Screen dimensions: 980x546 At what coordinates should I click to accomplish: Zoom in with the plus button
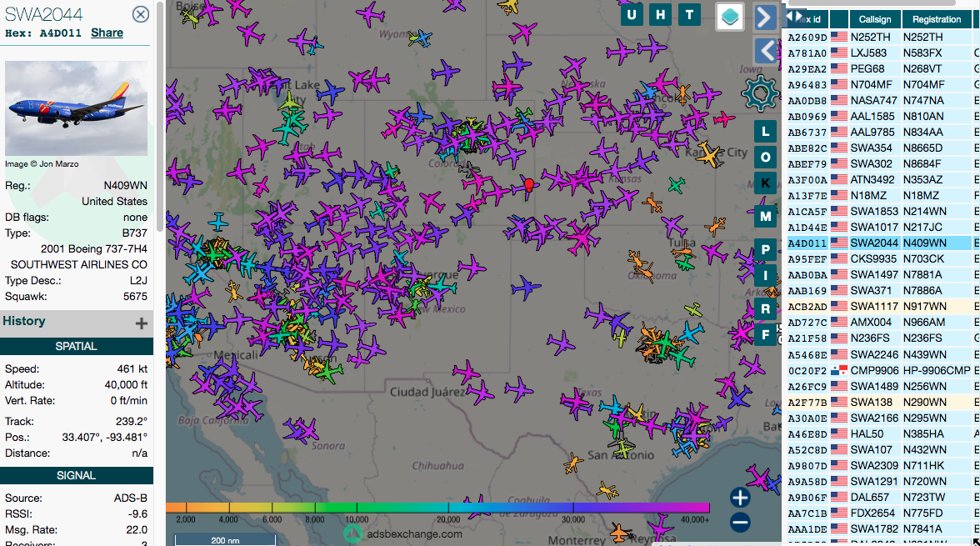(740, 498)
